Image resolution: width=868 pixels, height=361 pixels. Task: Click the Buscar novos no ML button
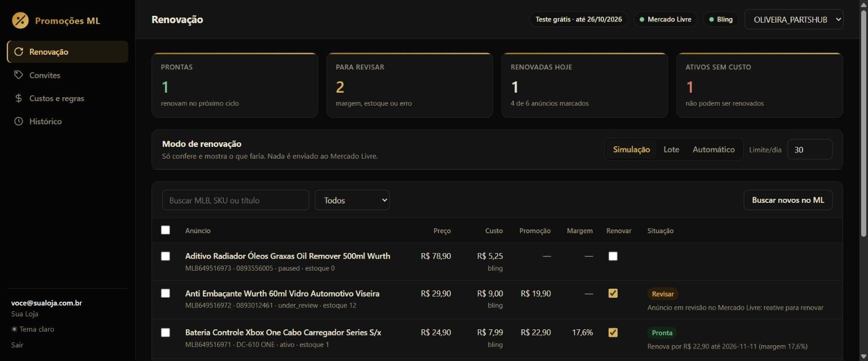click(x=788, y=200)
